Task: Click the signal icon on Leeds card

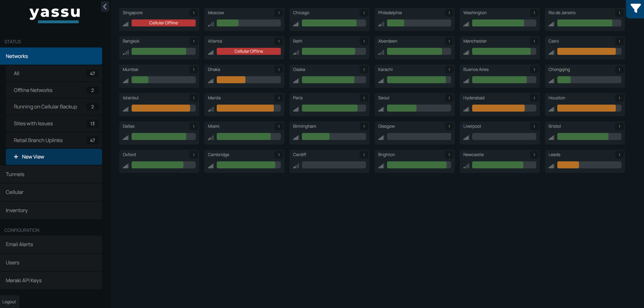Action: point(551,165)
